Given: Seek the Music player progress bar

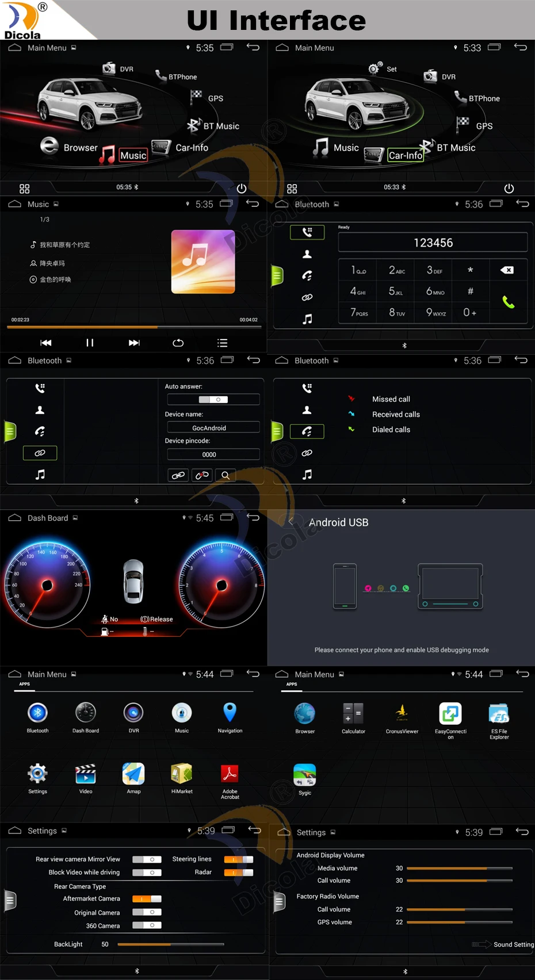Looking at the screenshot, I should click(x=134, y=327).
